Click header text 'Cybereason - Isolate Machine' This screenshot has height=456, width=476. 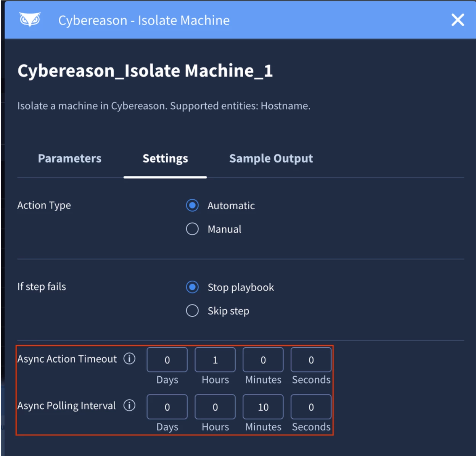point(144,20)
